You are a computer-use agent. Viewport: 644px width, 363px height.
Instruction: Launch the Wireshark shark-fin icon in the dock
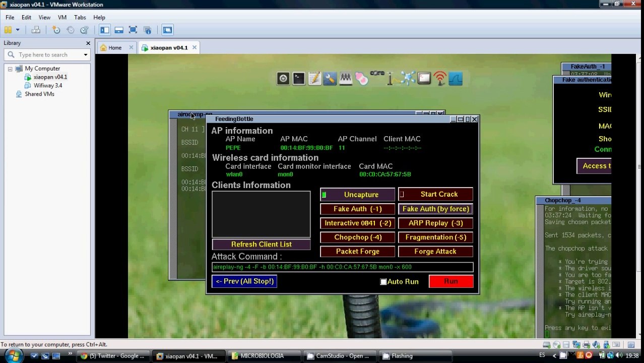tap(456, 79)
